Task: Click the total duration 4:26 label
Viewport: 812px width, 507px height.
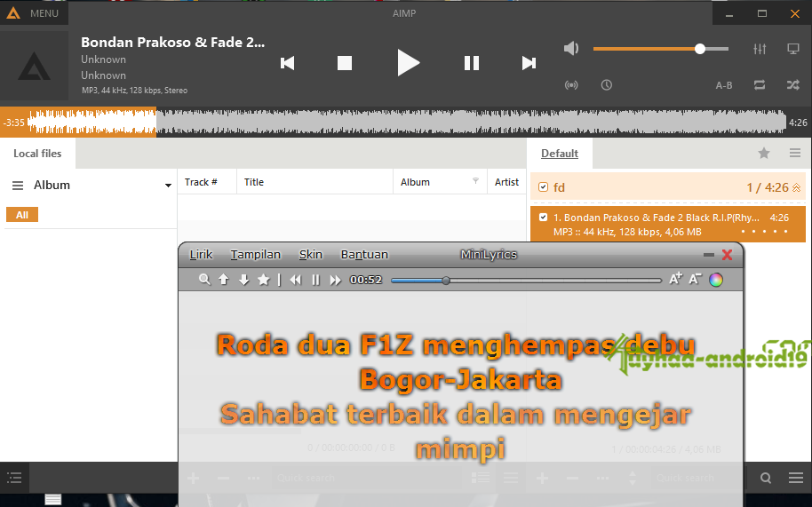Action: point(798,123)
